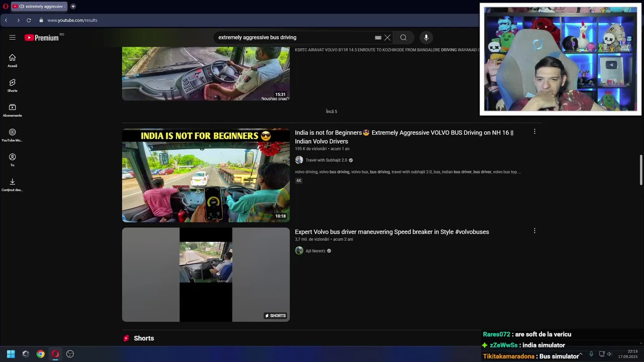
Task: Open downloaded content in sidebar
Action: (12, 185)
